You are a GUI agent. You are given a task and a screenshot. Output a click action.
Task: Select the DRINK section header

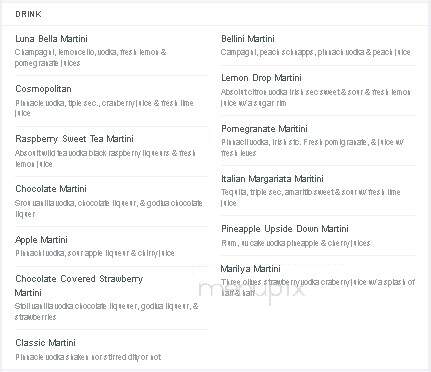[28, 14]
